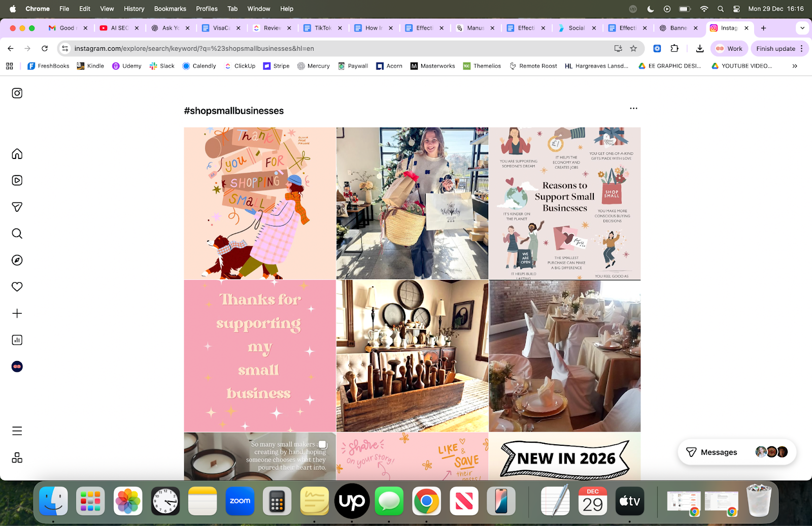The width and height of the screenshot is (812, 526).
Task: Reload the Instagram page
Action: coord(45,48)
